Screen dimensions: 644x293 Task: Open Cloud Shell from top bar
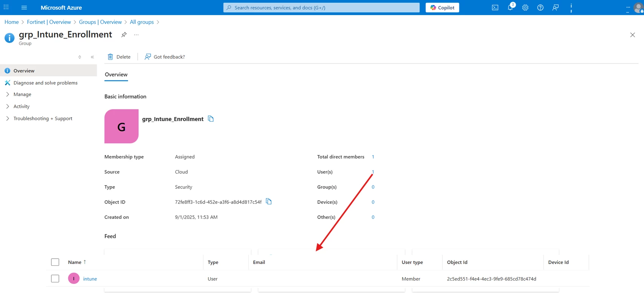point(495,8)
